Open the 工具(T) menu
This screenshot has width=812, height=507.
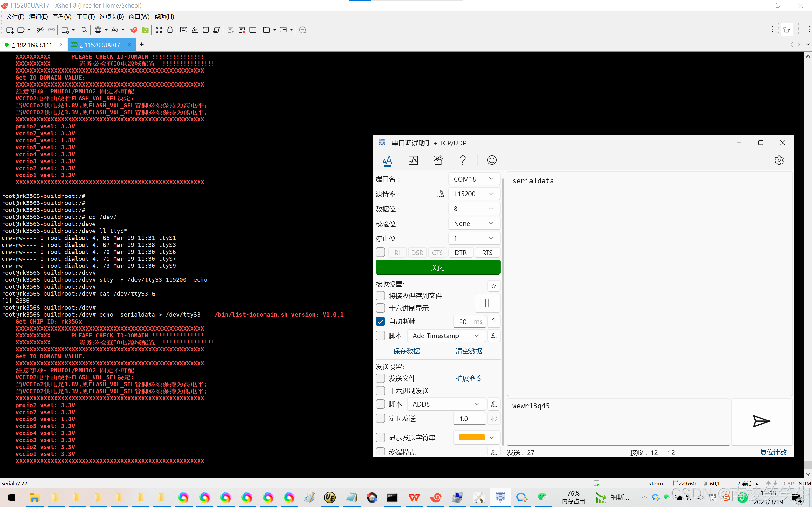(85, 17)
